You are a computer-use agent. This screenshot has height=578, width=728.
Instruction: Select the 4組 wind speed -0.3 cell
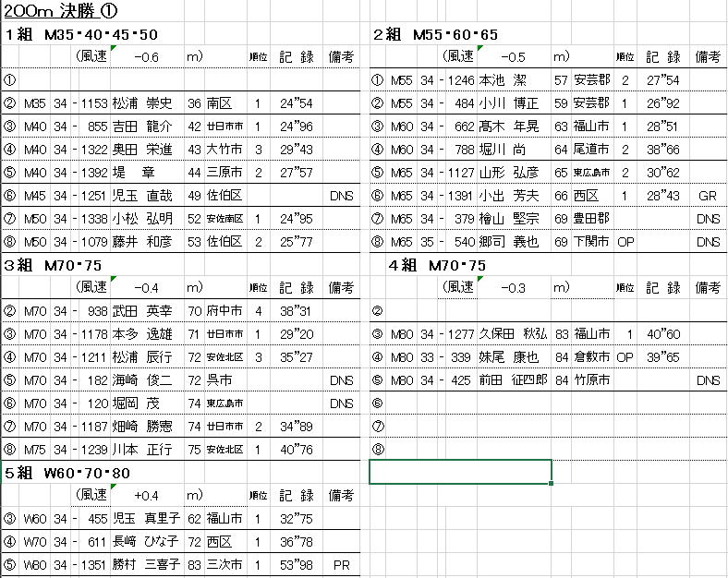click(x=512, y=288)
